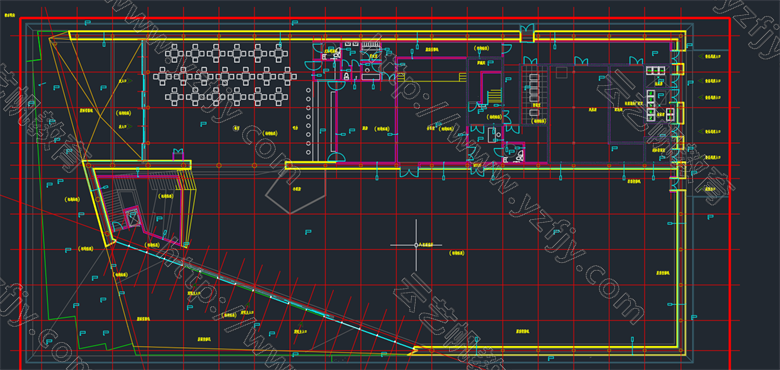Select the gray pentagon outline shape

[x=295, y=192]
